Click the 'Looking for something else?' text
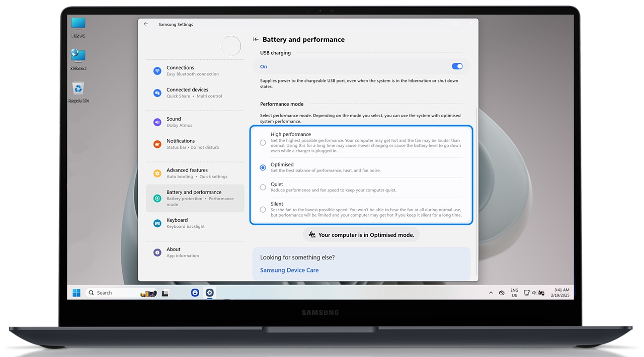644x357 pixels. click(297, 257)
